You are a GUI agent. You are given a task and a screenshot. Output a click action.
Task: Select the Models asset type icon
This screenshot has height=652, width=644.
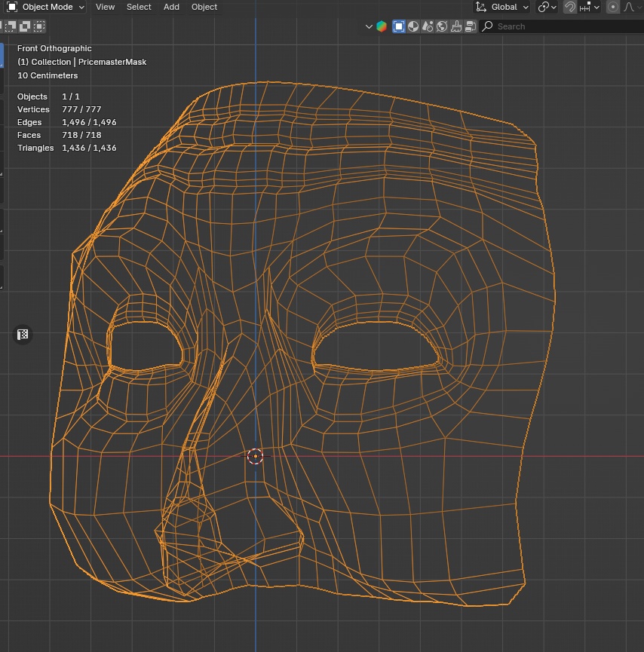tap(399, 26)
